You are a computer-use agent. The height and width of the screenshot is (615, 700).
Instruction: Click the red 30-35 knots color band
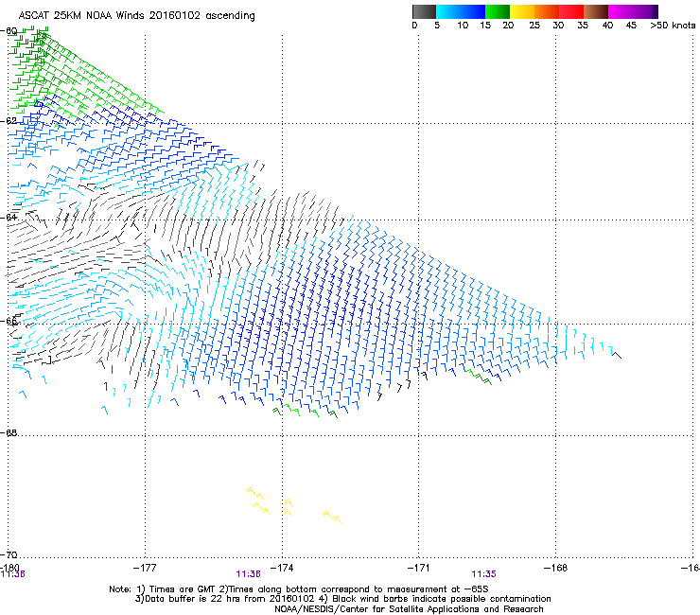[x=571, y=11]
